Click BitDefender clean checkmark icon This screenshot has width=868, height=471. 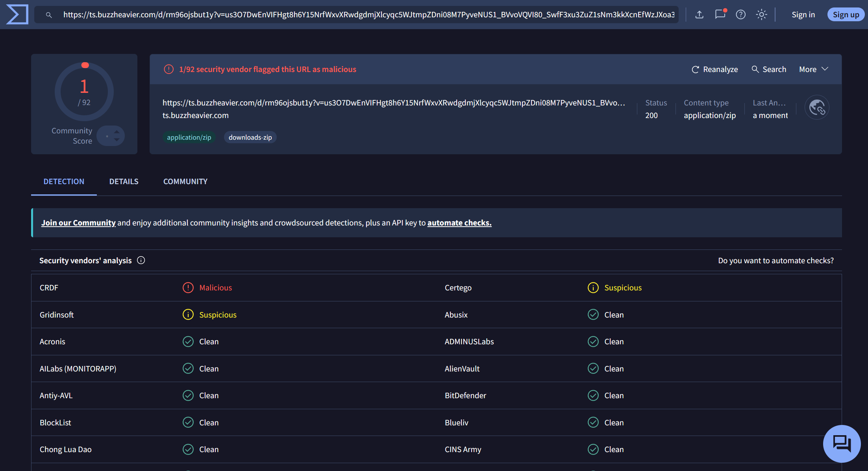(x=593, y=395)
